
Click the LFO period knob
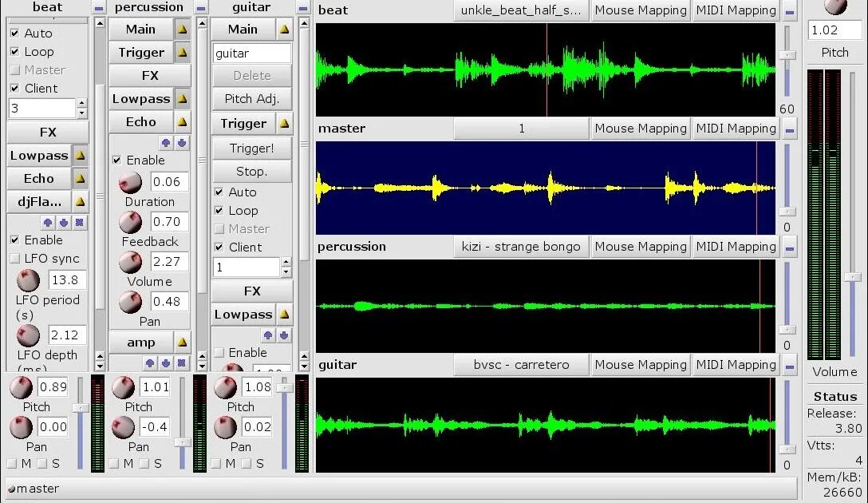click(x=28, y=280)
